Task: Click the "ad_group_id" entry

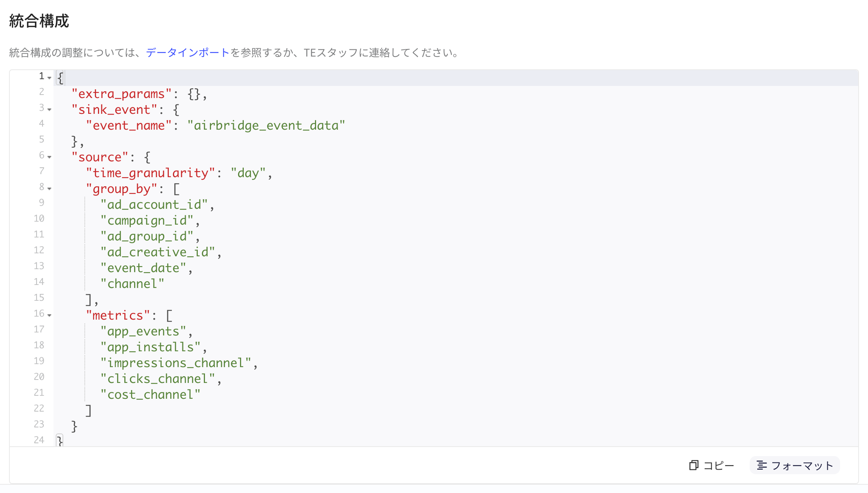Action: [x=147, y=236]
